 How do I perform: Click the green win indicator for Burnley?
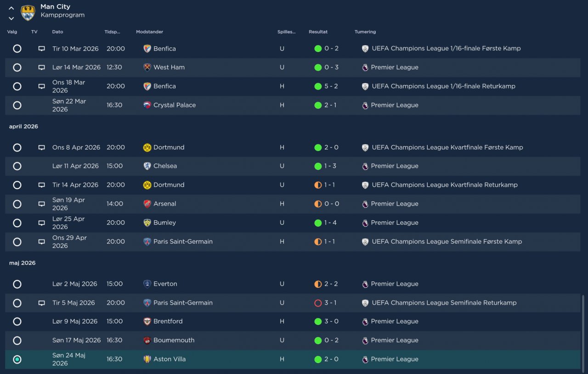(318, 223)
